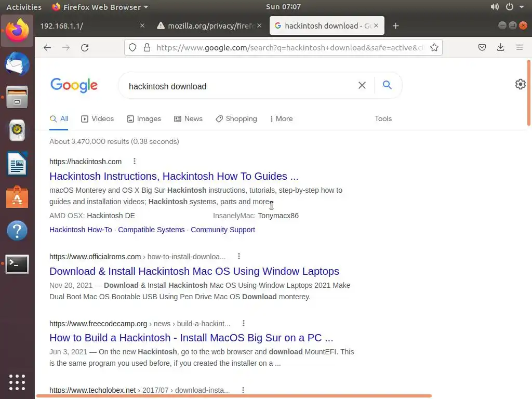Image resolution: width=532 pixels, height=399 pixels.
Task: Click the horizontal scrollbar at bottom
Action: pos(234,395)
